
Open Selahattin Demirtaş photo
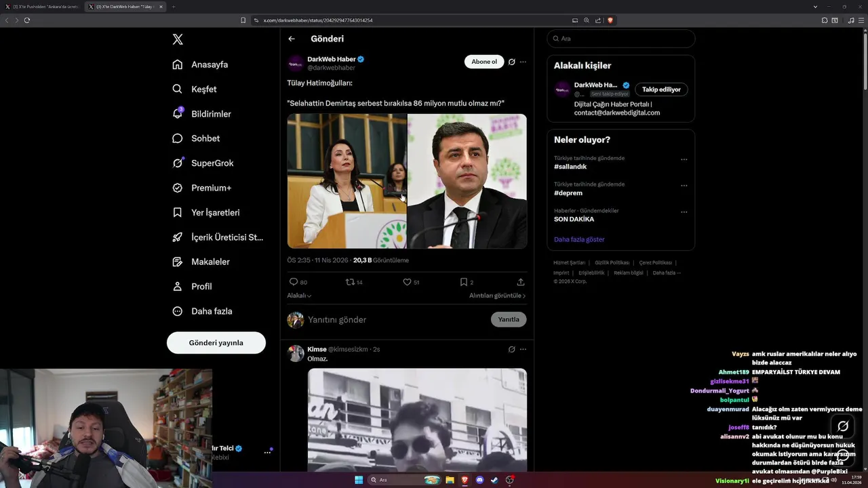467,181
